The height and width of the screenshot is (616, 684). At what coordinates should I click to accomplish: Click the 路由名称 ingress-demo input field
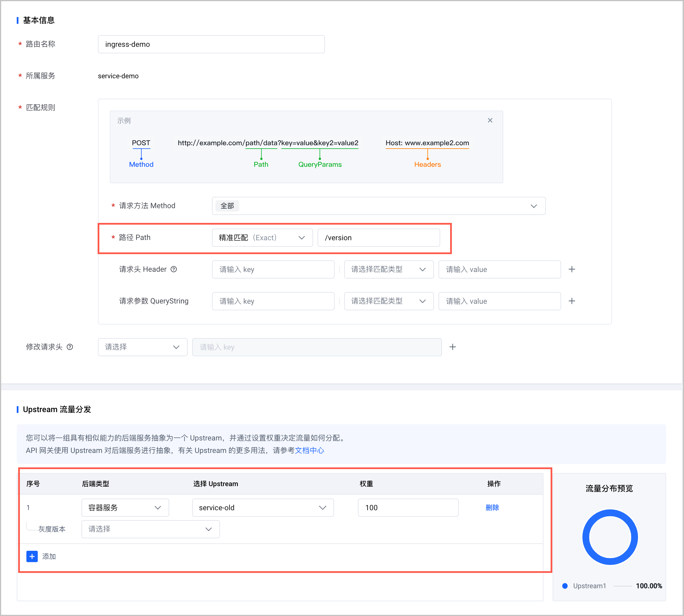211,44
